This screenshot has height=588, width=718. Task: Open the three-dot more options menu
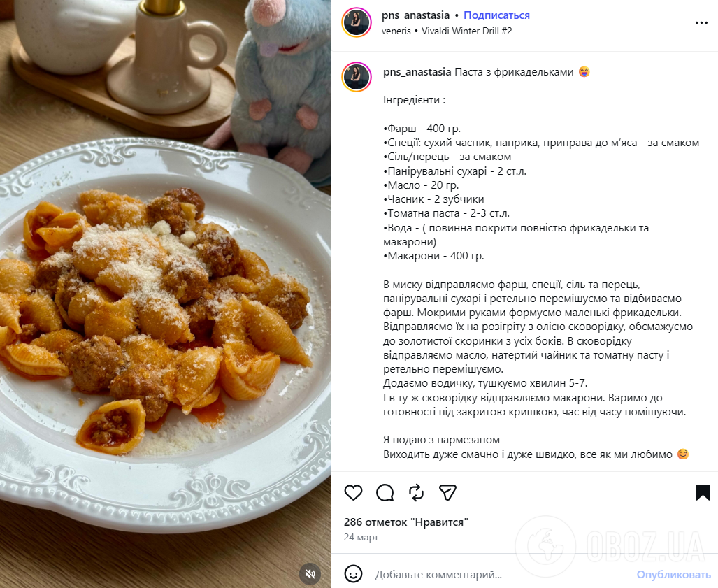coord(701,23)
